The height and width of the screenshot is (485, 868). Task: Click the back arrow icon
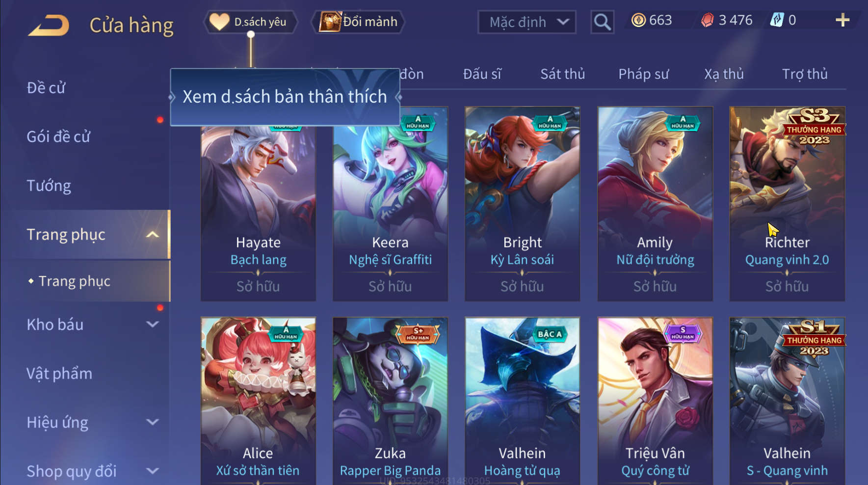[48, 26]
